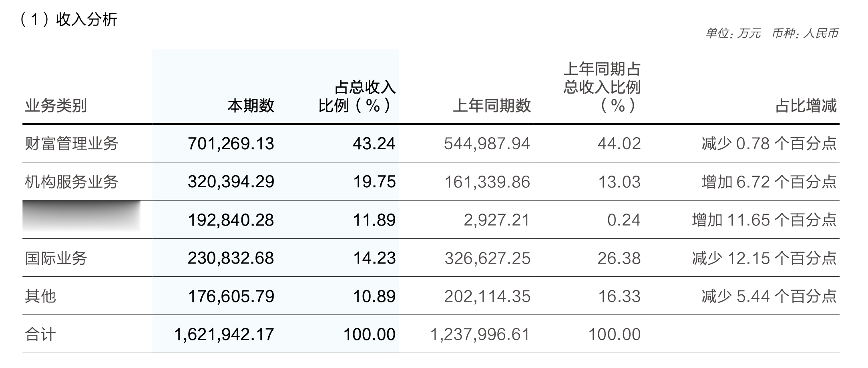Screen dimensions: 868x368
Task: Click the 上年同期占总收入比例 header
Action: tap(602, 88)
